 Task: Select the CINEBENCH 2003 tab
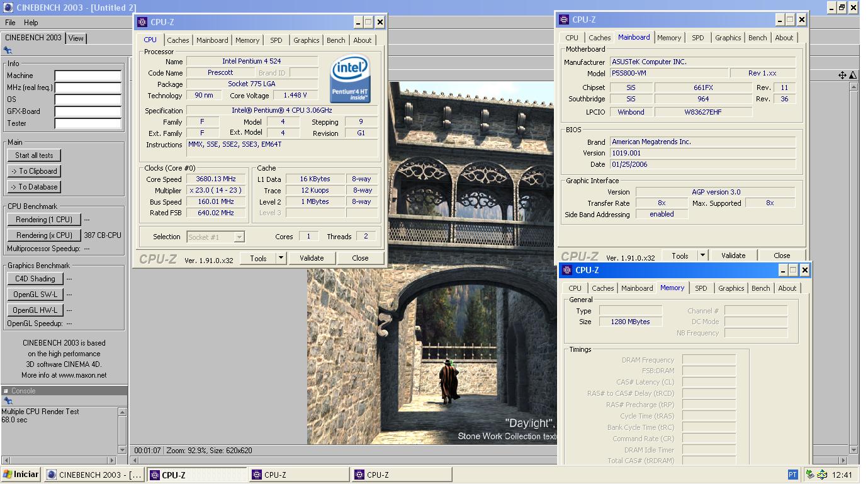pos(33,38)
